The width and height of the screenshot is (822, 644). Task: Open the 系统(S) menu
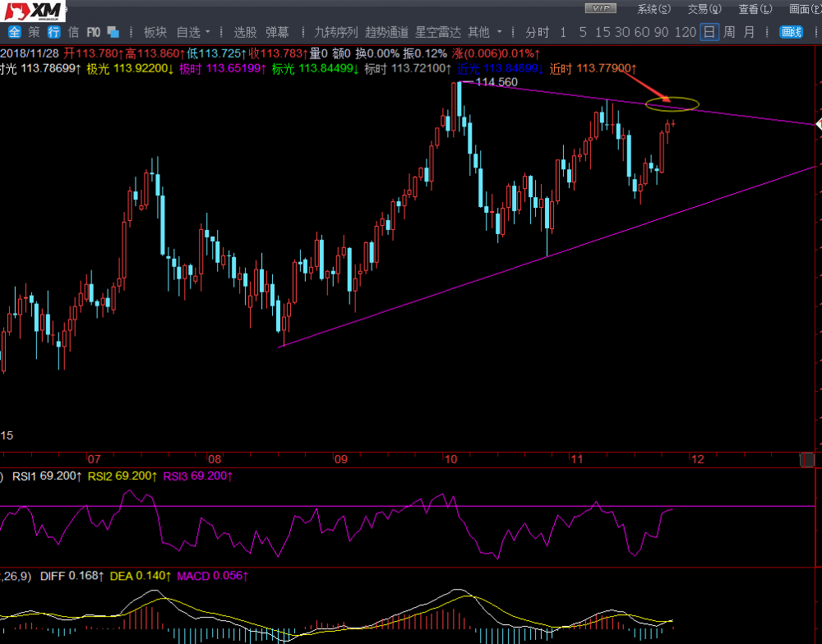(x=653, y=9)
